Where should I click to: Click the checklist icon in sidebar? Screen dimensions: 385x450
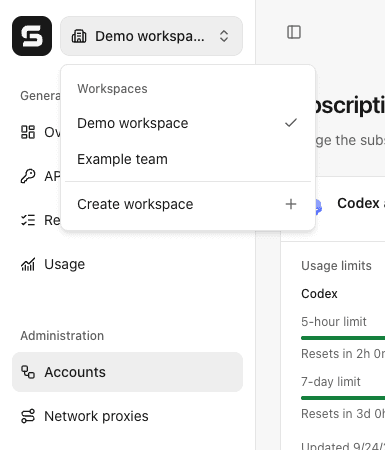click(x=28, y=220)
